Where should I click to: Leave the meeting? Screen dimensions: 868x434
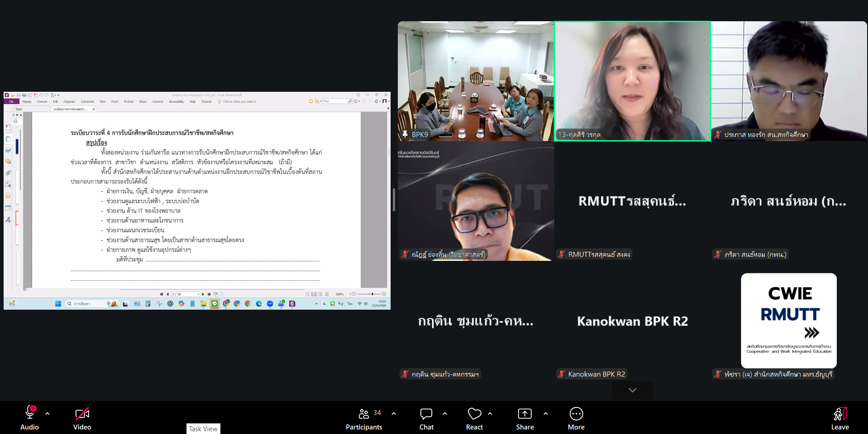840,418
